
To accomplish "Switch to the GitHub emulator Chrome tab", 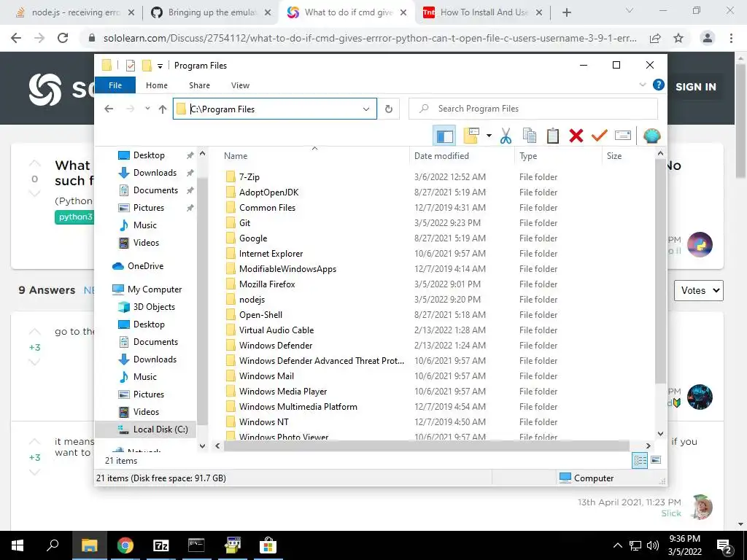I will (211, 12).
